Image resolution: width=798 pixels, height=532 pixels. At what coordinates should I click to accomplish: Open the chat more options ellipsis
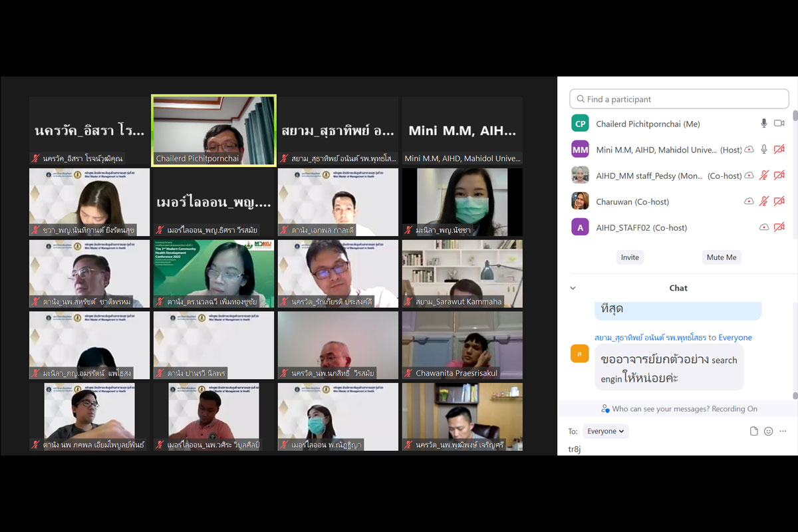click(783, 431)
